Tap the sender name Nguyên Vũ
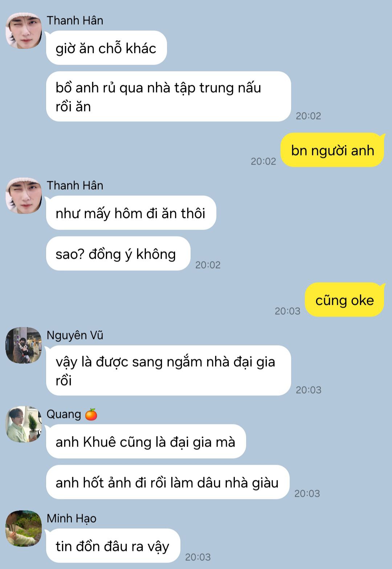This screenshot has height=569, width=392. [x=75, y=335]
